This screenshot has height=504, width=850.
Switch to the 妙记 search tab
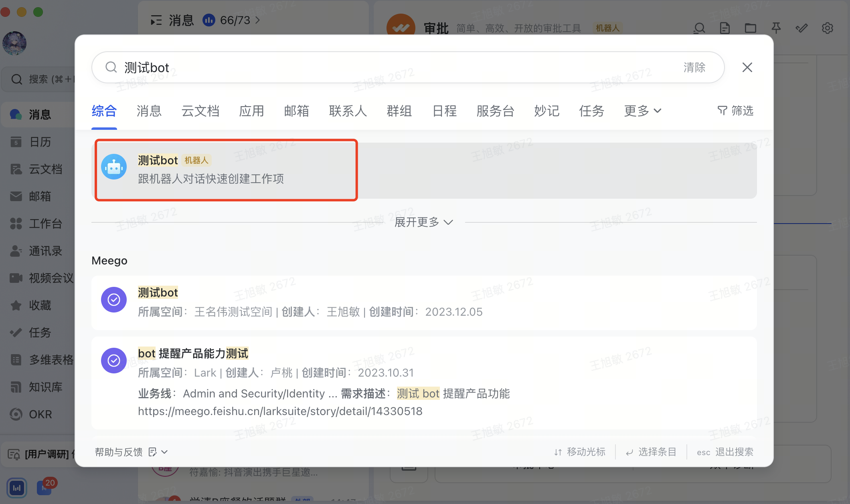click(x=546, y=111)
